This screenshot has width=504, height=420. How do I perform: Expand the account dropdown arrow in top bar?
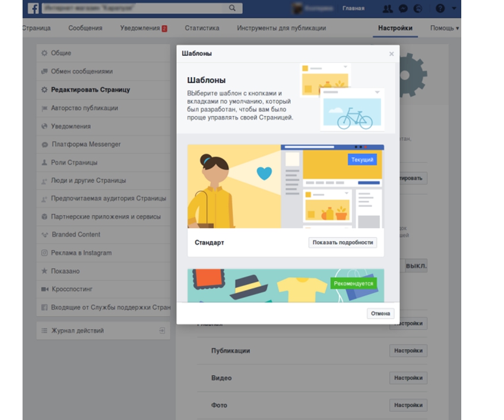(x=454, y=9)
